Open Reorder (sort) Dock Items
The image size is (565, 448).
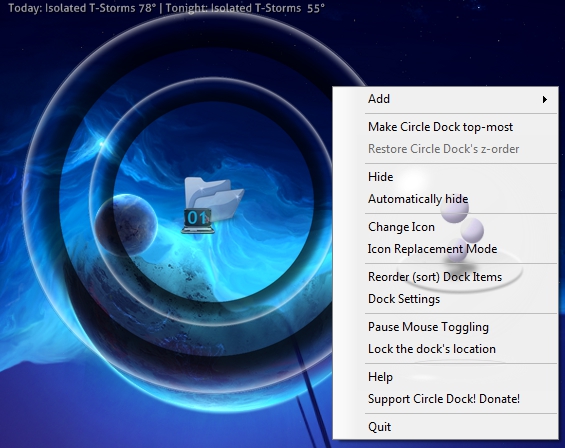pyautogui.click(x=445, y=277)
